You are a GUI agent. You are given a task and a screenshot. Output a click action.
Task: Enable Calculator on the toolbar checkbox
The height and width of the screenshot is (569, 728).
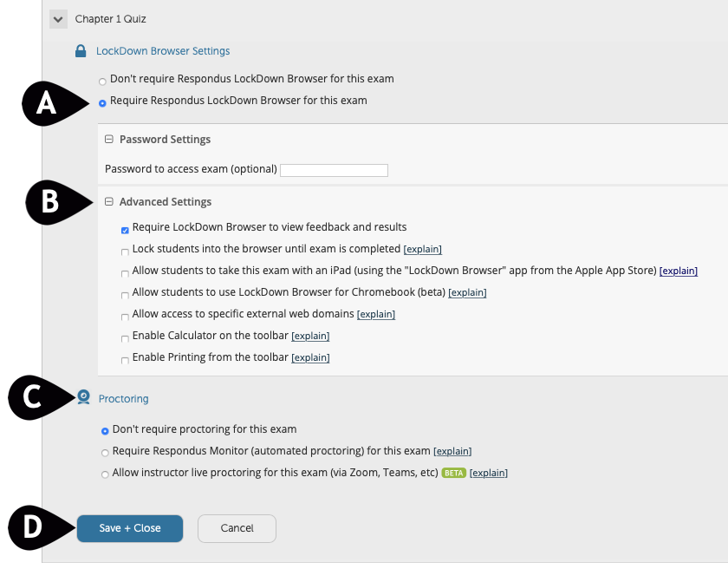point(126,338)
